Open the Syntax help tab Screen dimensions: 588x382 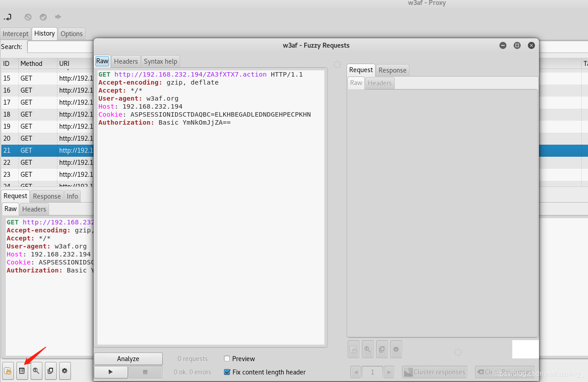[160, 61]
